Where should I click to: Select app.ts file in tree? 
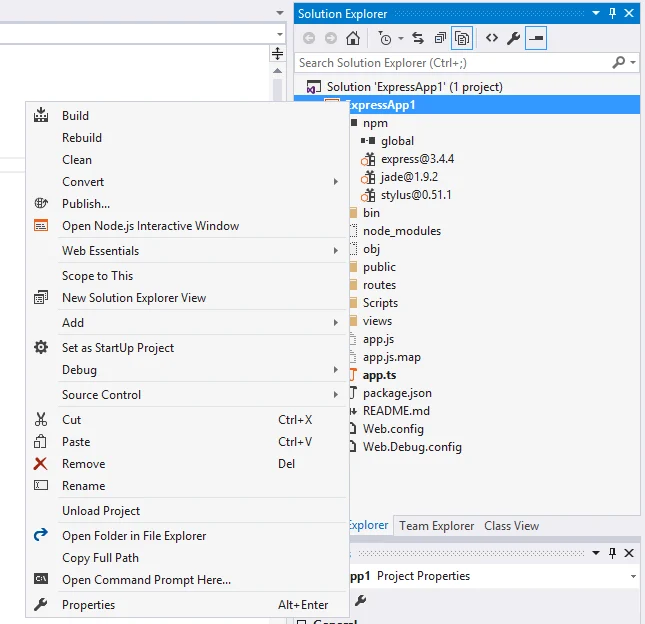coord(379,375)
